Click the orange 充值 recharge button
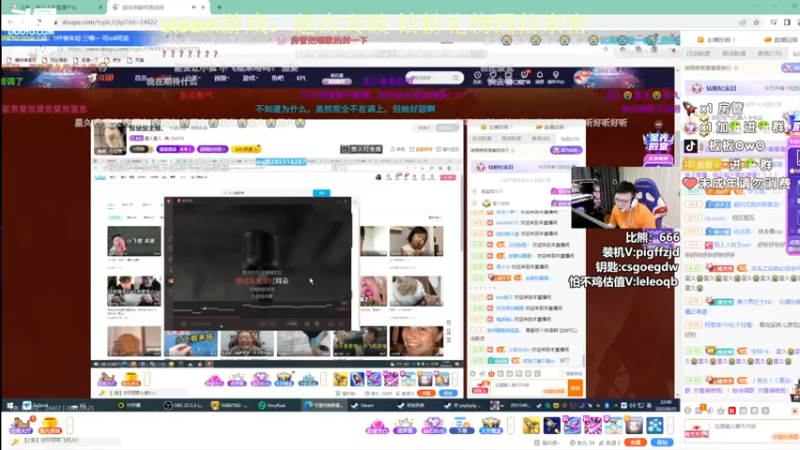The height and width of the screenshot is (450, 800). (635, 442)
